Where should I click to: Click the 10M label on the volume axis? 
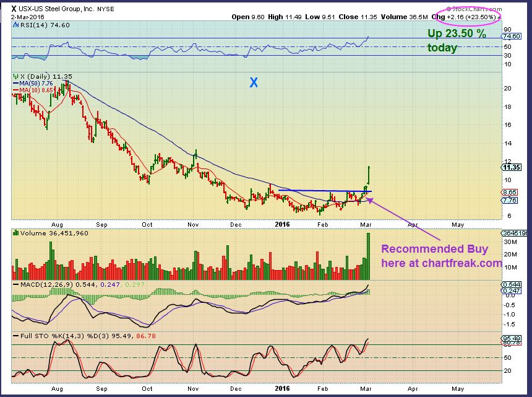pos(510,268)
